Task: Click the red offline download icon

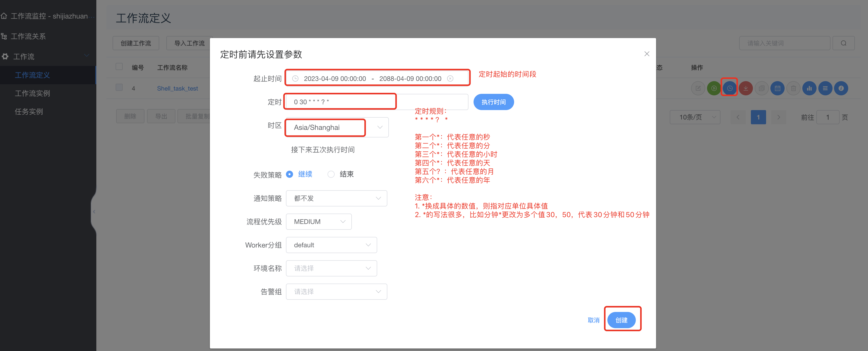Action: 745,88
